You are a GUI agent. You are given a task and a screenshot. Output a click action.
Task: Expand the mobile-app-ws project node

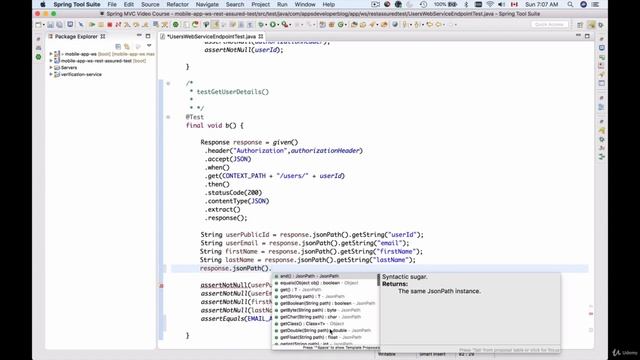click(x=51, y=54)
